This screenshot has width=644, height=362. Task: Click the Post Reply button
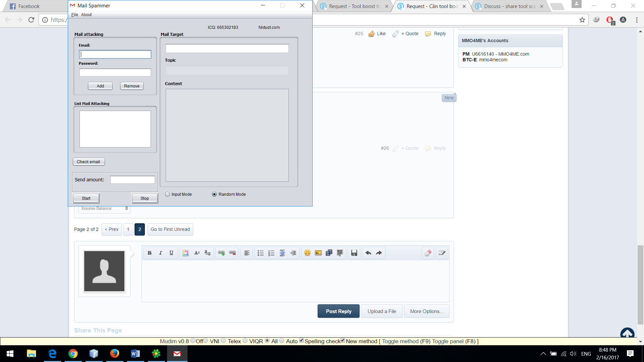pos(338,311)
